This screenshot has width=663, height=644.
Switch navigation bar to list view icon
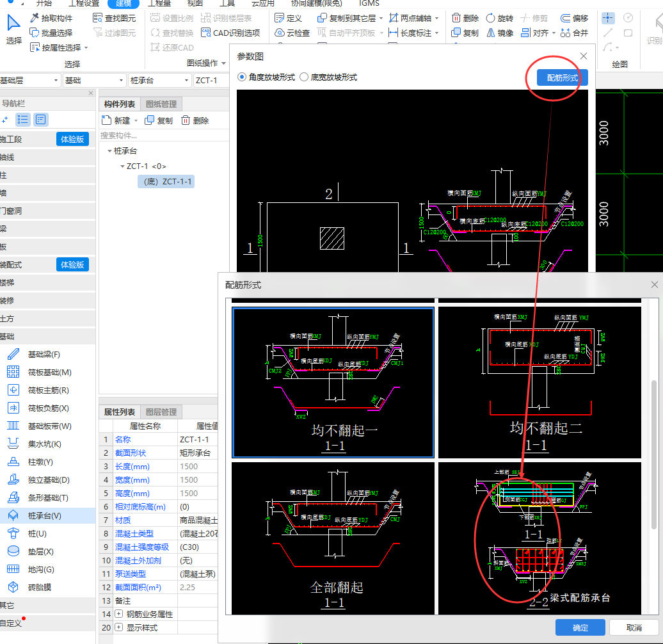tap(23, 120)
